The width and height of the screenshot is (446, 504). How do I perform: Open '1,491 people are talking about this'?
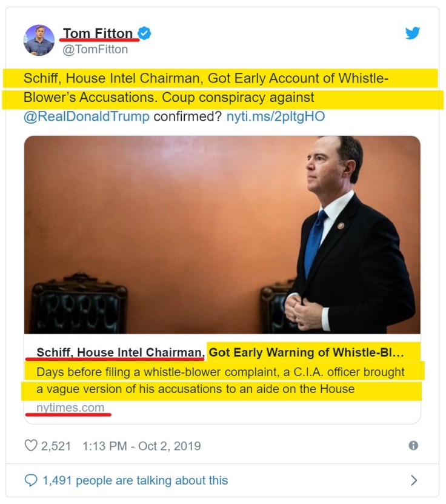(135, 480)
